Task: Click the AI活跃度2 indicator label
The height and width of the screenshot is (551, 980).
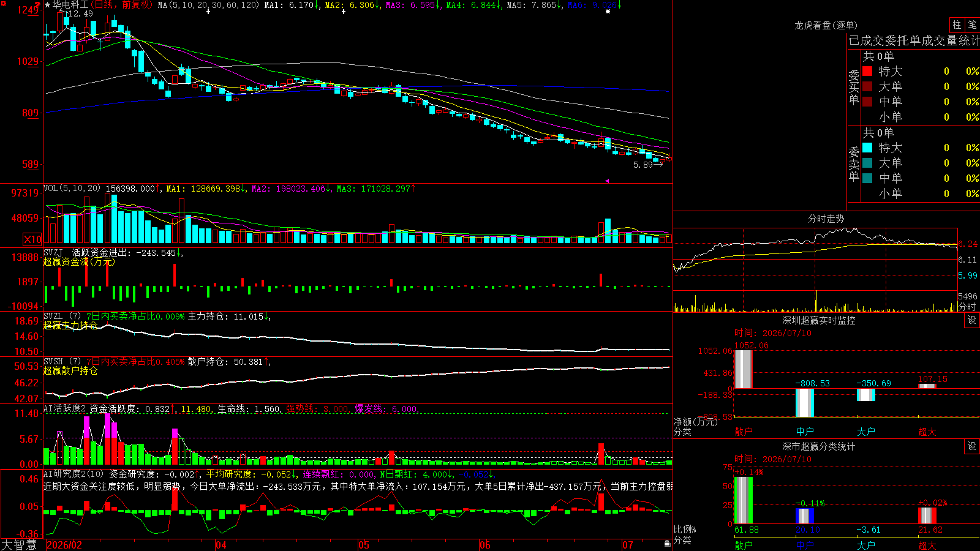Action: (64, 408)
